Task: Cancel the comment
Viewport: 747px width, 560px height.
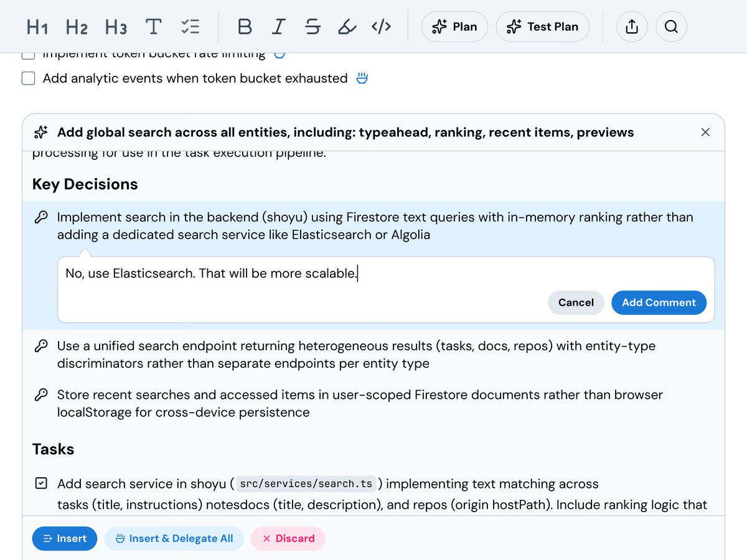Action: point(576,302)
